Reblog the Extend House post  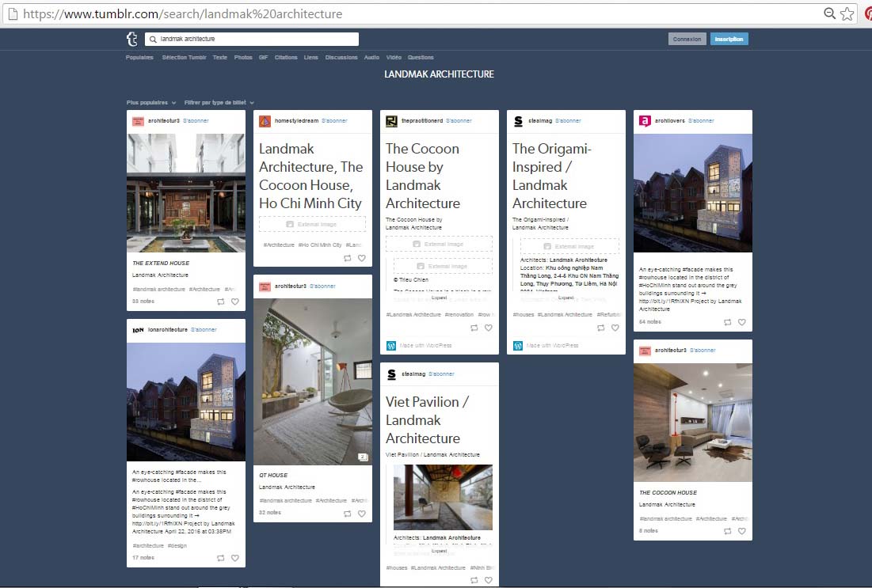(x=221, y=302)
